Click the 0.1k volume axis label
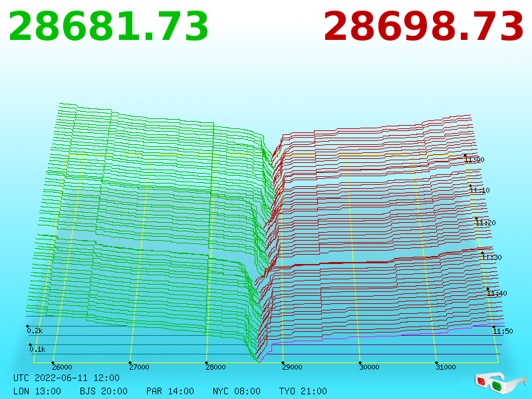The height and width of the screenshot is (399, 532). coord(38,349)
